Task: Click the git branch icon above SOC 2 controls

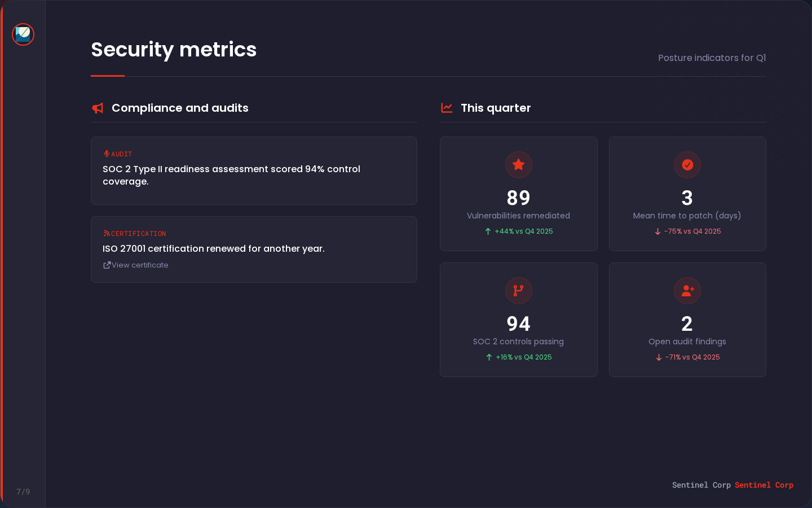Action: pyautogui.click(x=518, y=291)
